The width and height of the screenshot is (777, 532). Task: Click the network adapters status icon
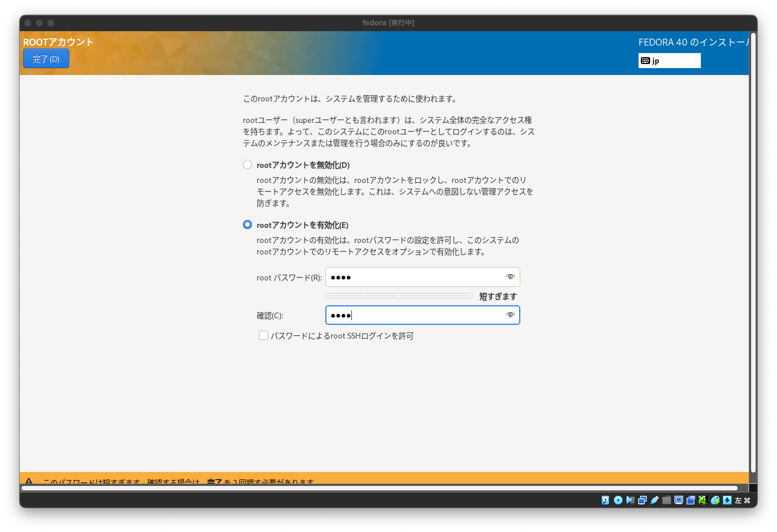click(642, 500)
